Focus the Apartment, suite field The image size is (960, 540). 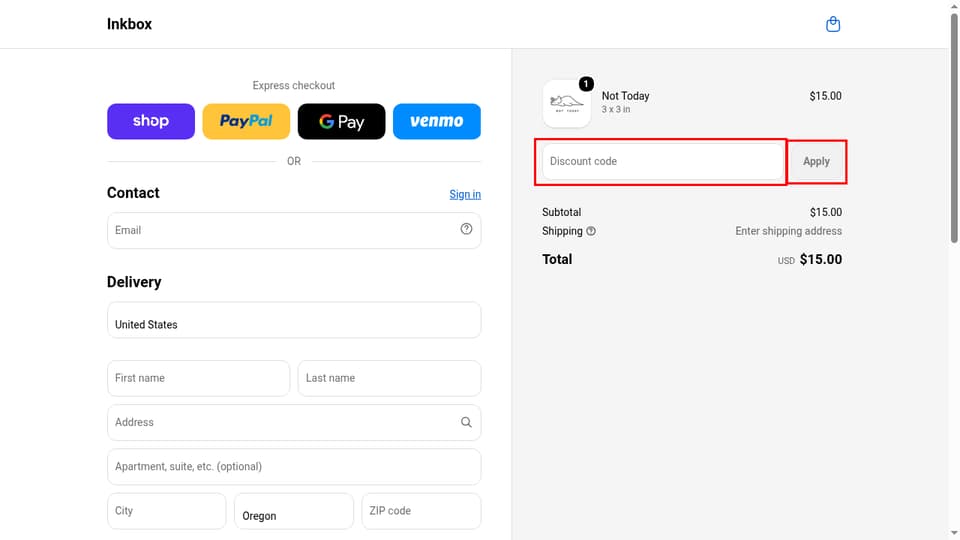(x=294, y=467)
